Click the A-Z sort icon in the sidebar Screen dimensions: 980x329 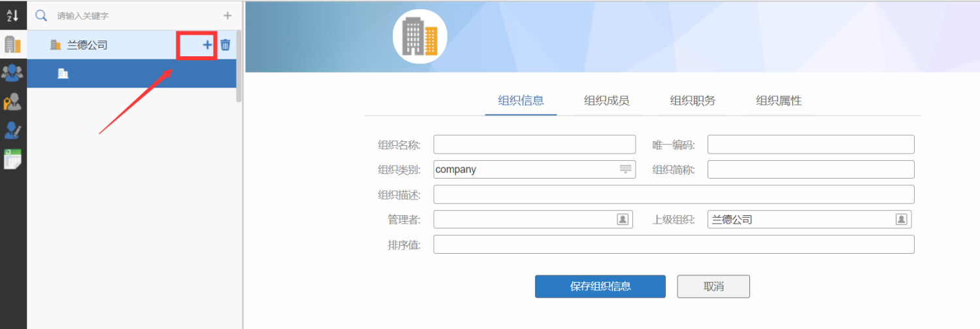click(12, 15)
